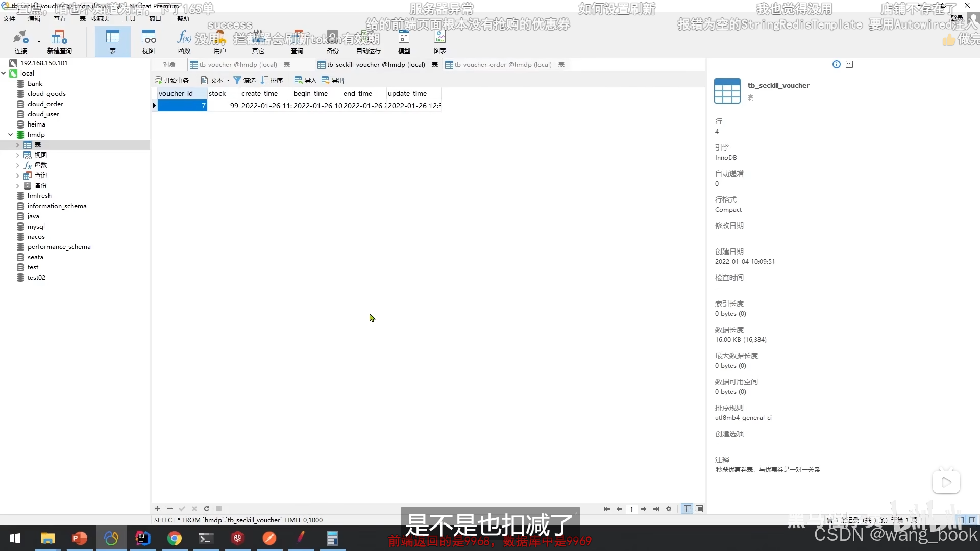Open the 新建查询 (New Query) icon
This screenshot has width=980, height=551.
click(x=59, y=40)
